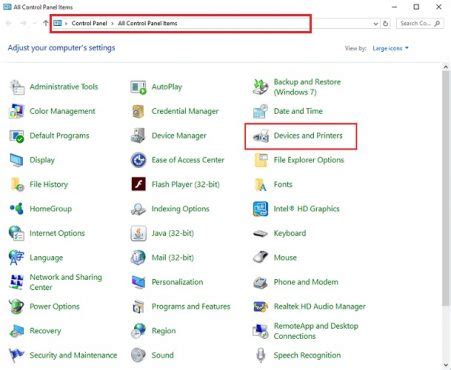Open the Power Options icon

coord(17,306)
